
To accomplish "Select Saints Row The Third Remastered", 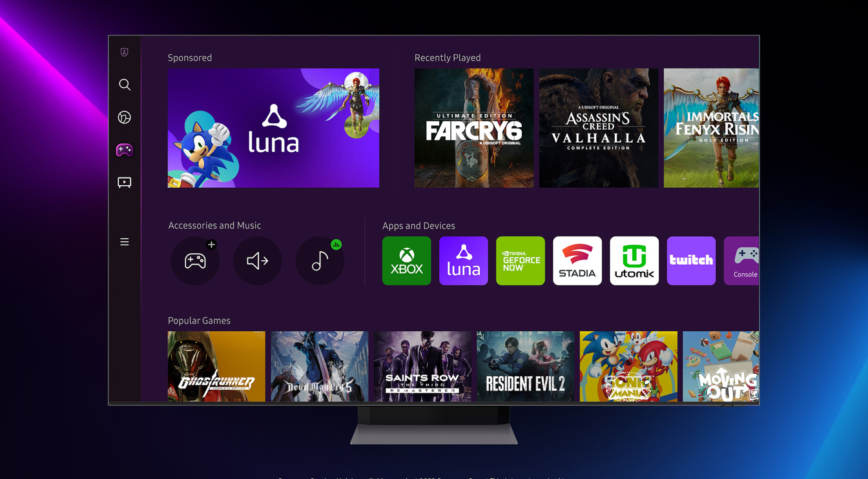I will (x=422, y=367).
